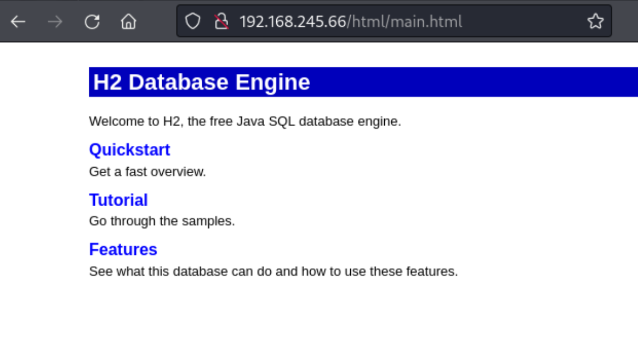Click the forward navigation arrow
Screen dimensions: 638x364
click(55, 21)
